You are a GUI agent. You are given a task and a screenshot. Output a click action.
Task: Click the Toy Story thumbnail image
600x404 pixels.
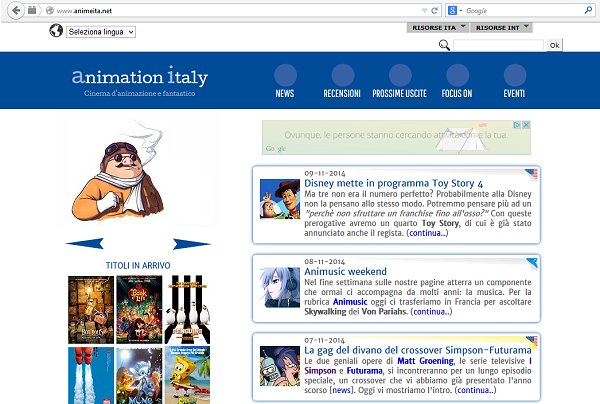pos(280,199)
